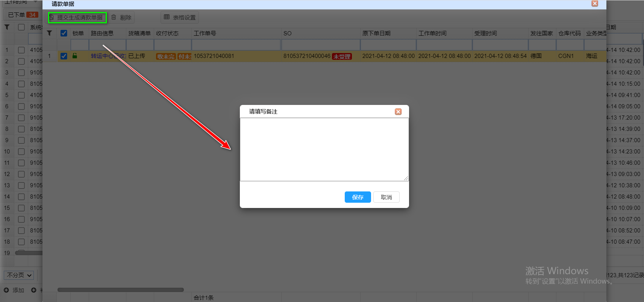Click the orange 收未完 status tag
The width and height of the screenshot is (644, 302).
coord(166,56)
